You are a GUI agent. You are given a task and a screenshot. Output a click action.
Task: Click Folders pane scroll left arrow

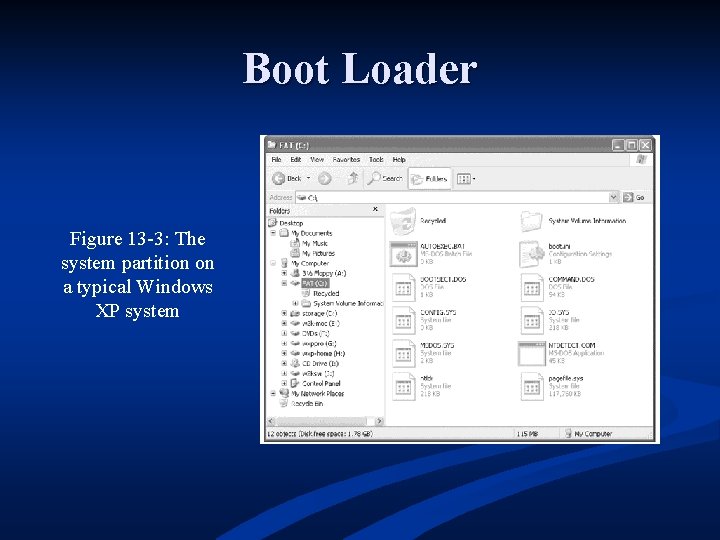click(x=271, y=421)
